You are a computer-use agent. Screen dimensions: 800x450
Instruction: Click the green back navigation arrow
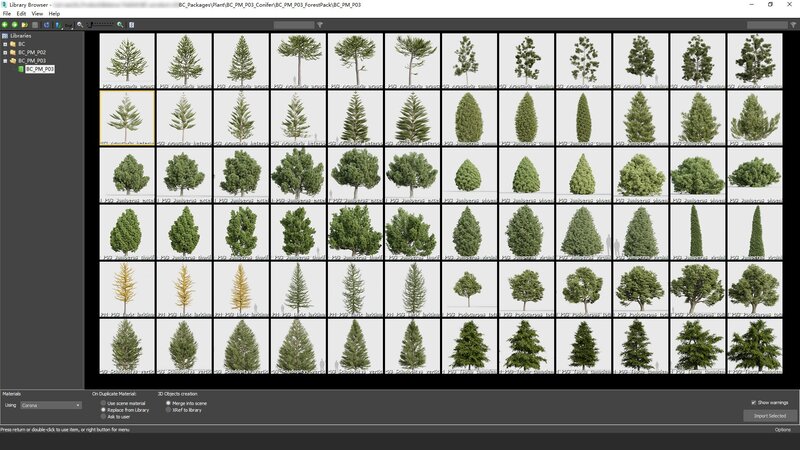pyautogui.click(x=5, y=24)
